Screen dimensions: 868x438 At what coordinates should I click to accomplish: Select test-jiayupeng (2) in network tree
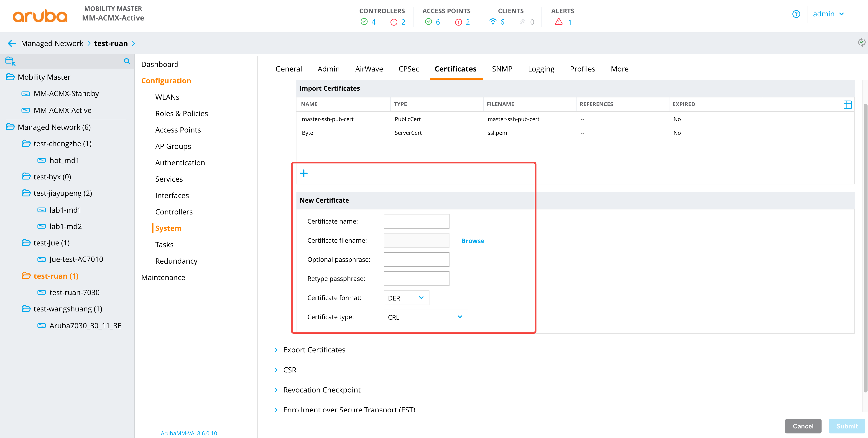point(63,194)
